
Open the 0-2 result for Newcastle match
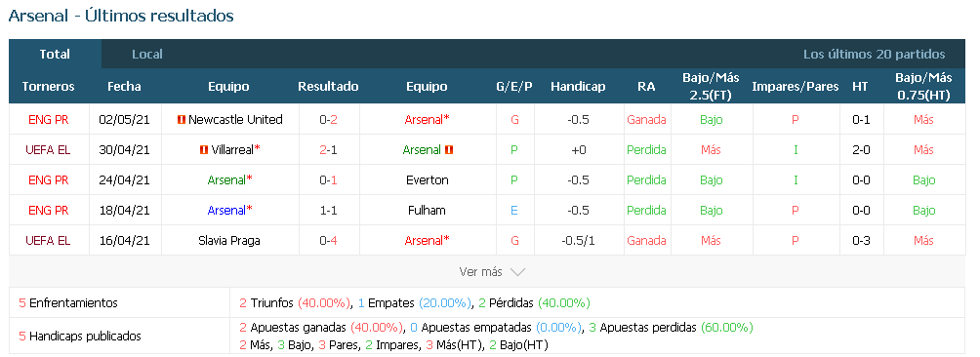328,119
